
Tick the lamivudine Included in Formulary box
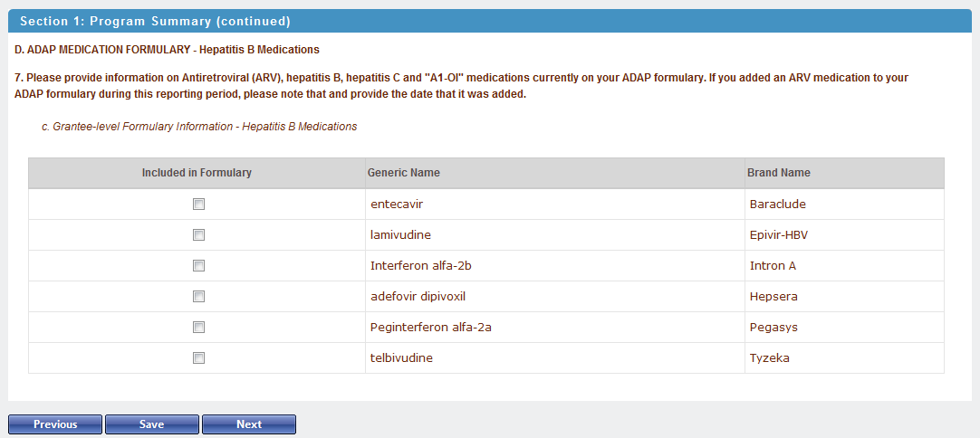click(x=198, y=235)
